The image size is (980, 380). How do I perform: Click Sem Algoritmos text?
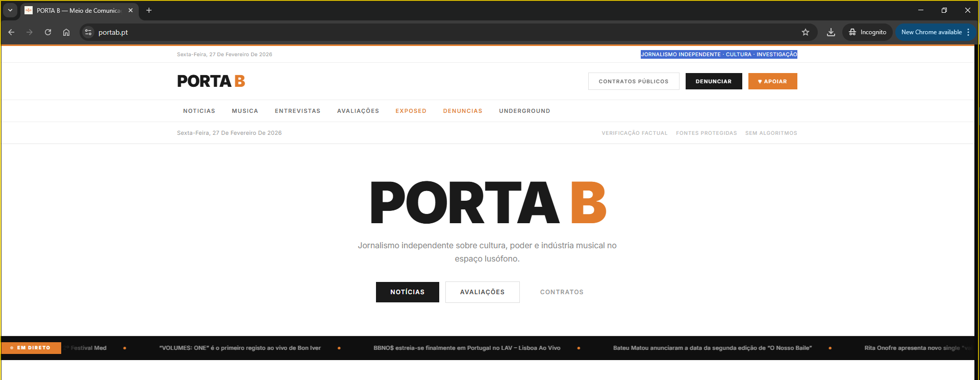[771, 133]
